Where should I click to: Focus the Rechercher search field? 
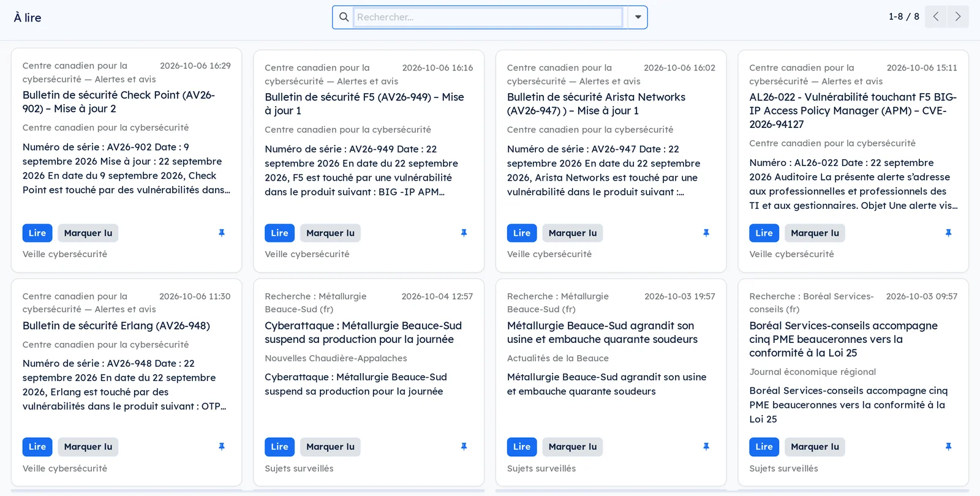[488, 17]
